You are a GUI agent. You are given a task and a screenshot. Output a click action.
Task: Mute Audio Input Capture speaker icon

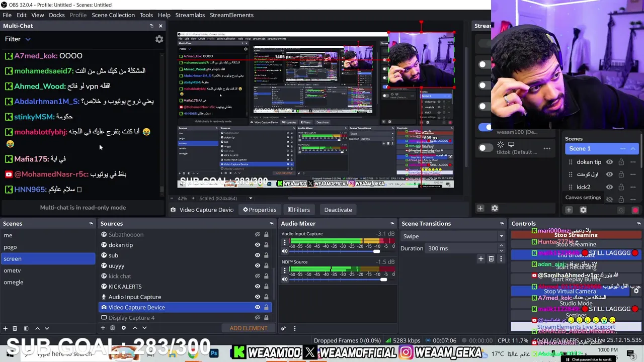pyautogui.click(x=285, y=251)
